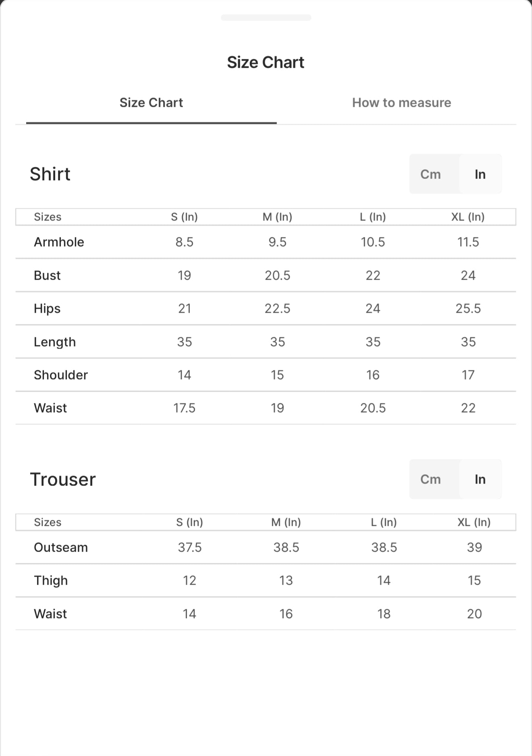Select the Trouser Outseam row label
Screen dimensions: 532x756
pyautogui.click(x=61, y=547)
